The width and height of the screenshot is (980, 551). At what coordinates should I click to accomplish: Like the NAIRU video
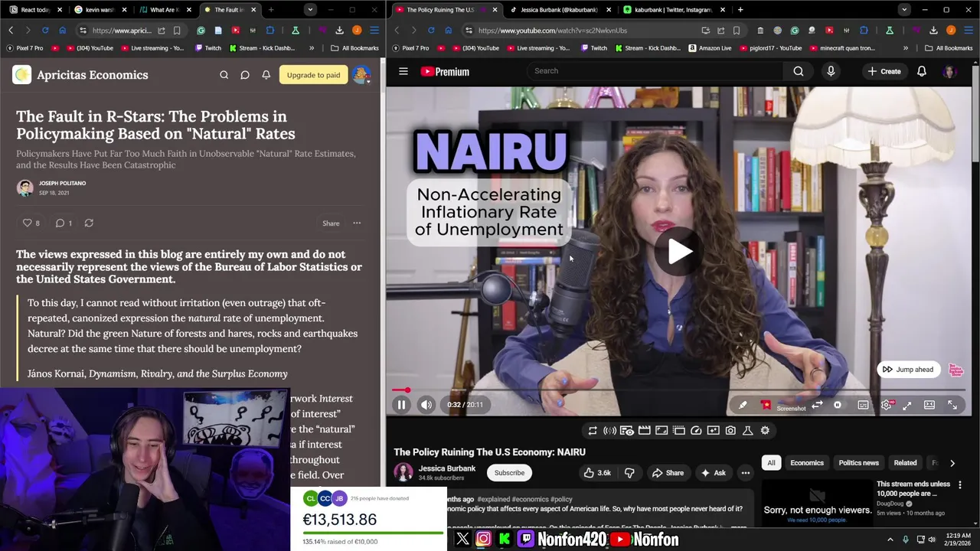(x=597, y=473)
